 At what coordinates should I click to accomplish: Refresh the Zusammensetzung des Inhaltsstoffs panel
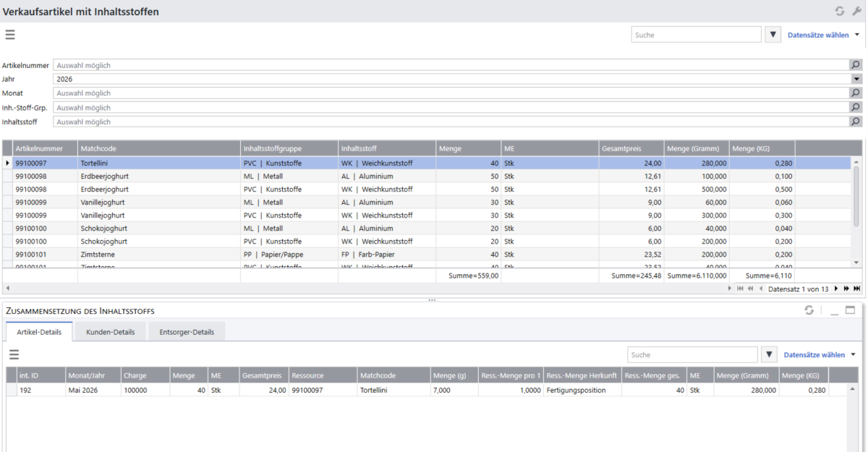coord(809,310)
